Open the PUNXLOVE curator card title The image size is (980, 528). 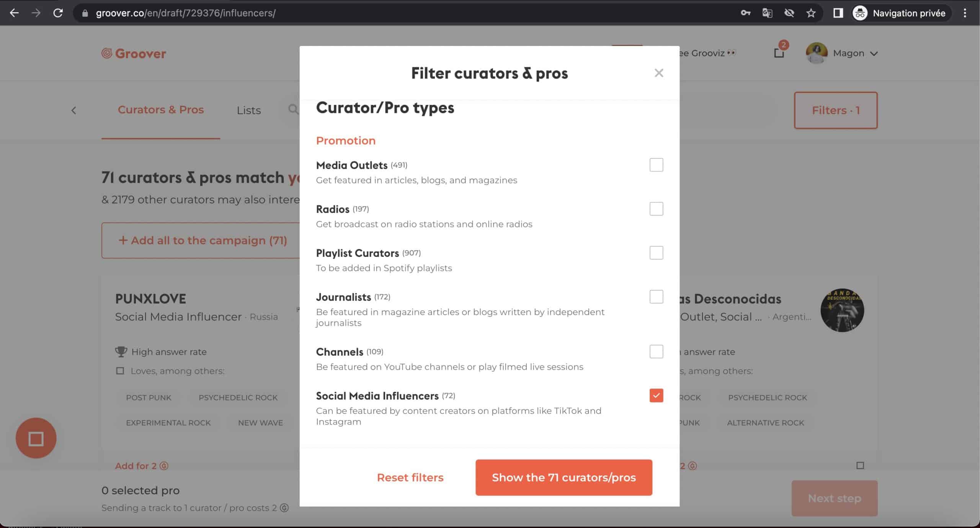coord(150,299)
